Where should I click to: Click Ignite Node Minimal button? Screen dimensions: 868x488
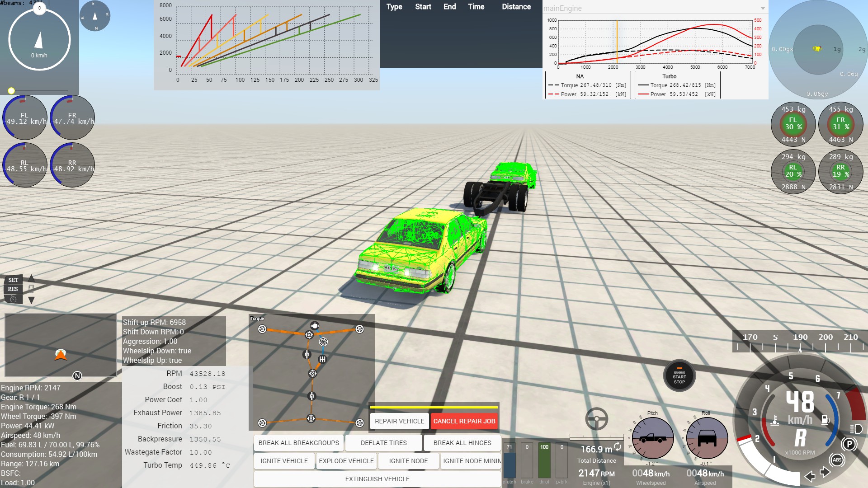pos(471,461)
